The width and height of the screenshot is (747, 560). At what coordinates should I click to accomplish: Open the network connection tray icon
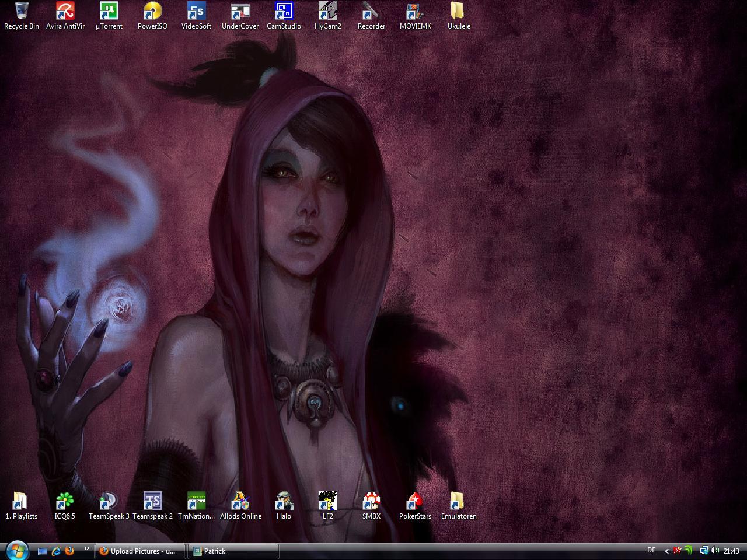click(x=704, y=551)
